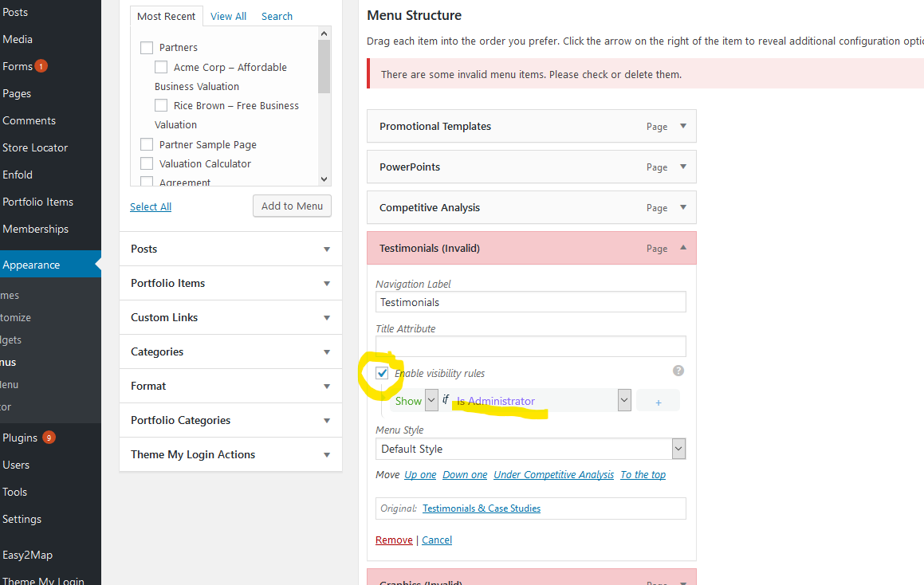Click the Add to Menu button

[x=292, y=205]
